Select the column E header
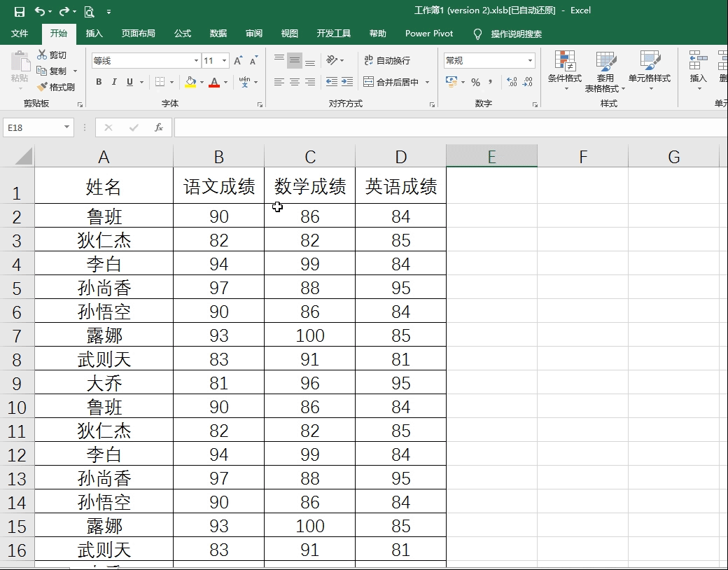728x570 pixels. click(491, 156)
